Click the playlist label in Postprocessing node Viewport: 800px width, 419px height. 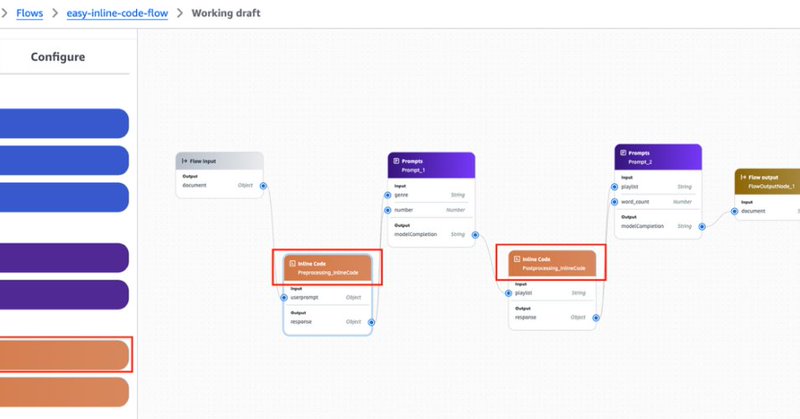[523, 293]
